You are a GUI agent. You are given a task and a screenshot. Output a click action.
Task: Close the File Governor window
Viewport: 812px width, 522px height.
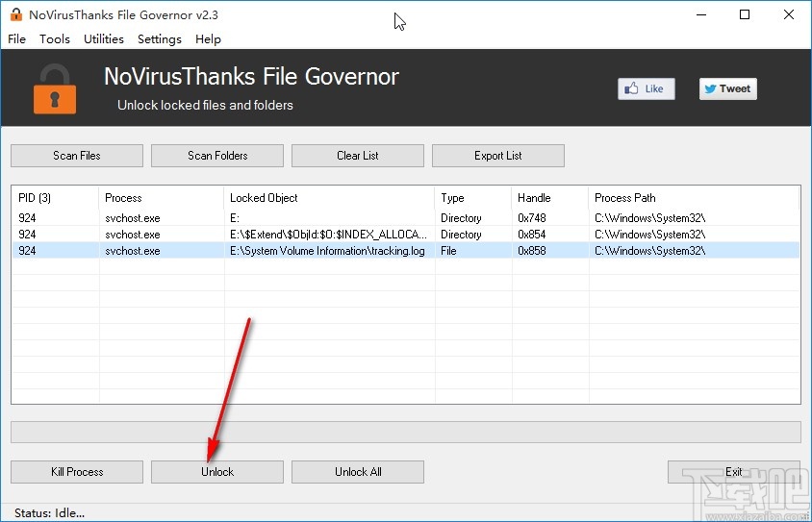tap(789, 14)
